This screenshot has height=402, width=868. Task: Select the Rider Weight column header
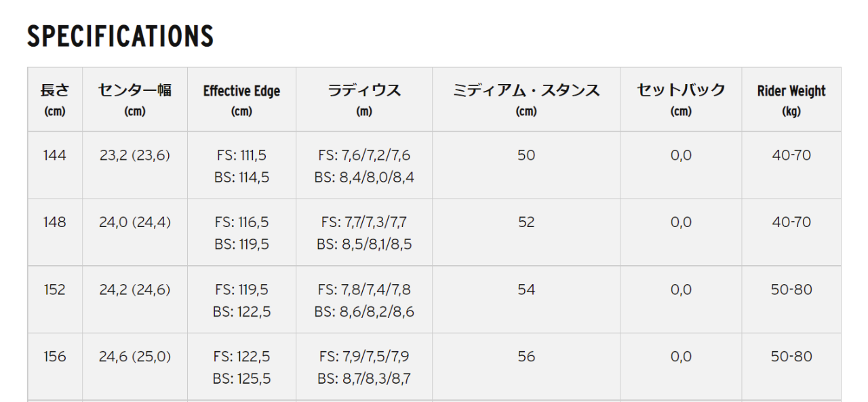click(x=791, y=100)
